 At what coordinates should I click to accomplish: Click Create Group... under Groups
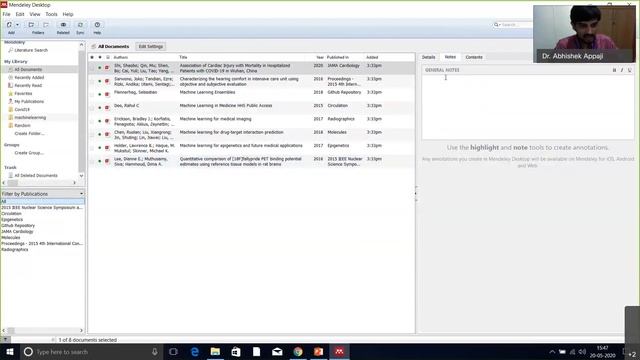tap(29, 153)
